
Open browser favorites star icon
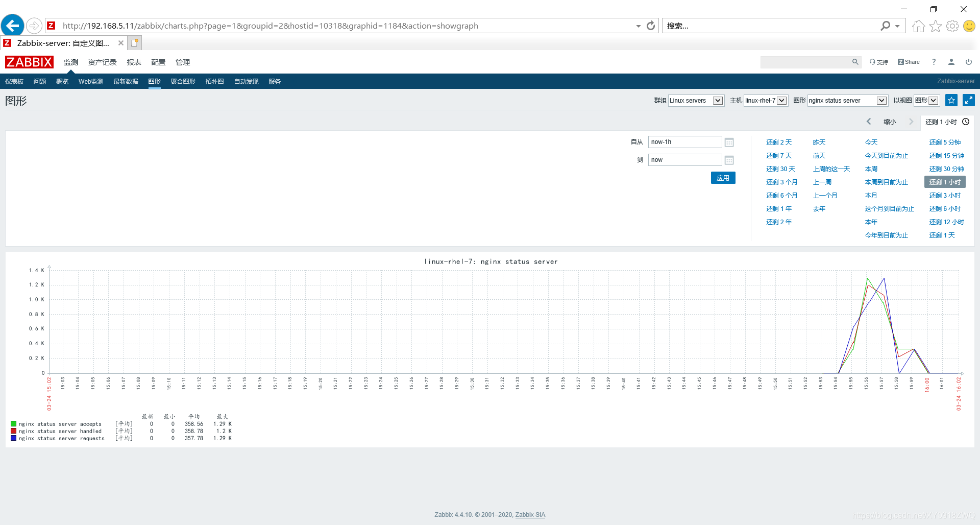[935, 26]
